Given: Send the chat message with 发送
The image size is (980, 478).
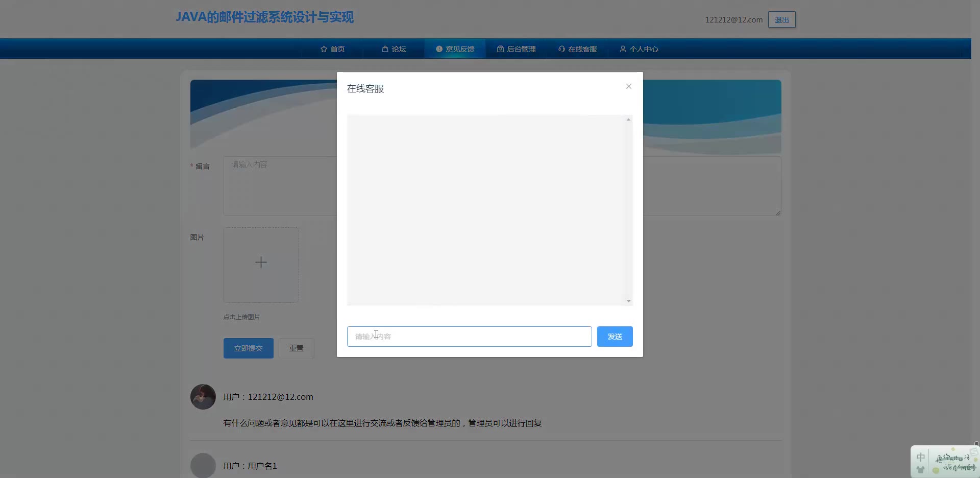Looking at the screenshot, I should 615,337.
